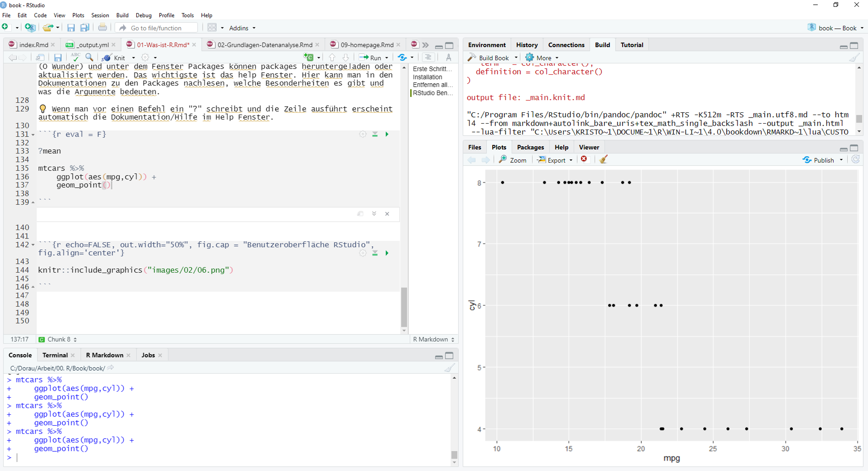
Task: Collapse code chunk at line 142
Action: (33, 245)
